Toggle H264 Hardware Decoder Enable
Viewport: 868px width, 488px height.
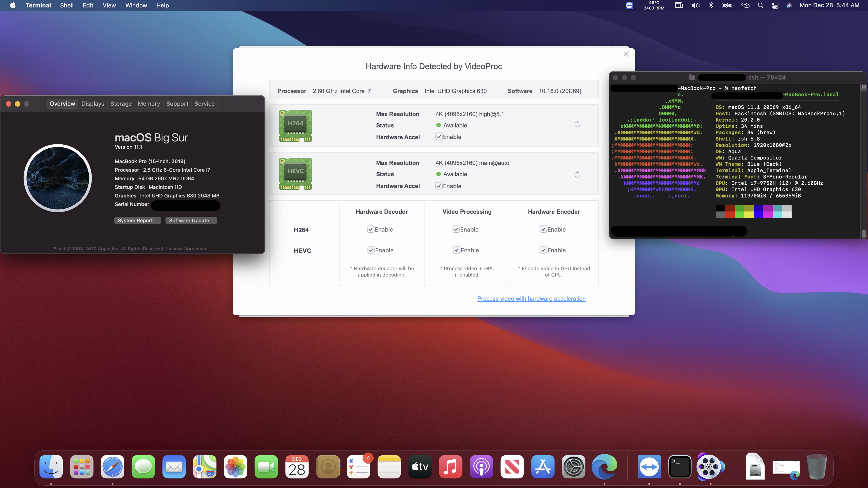click(371, 229)
